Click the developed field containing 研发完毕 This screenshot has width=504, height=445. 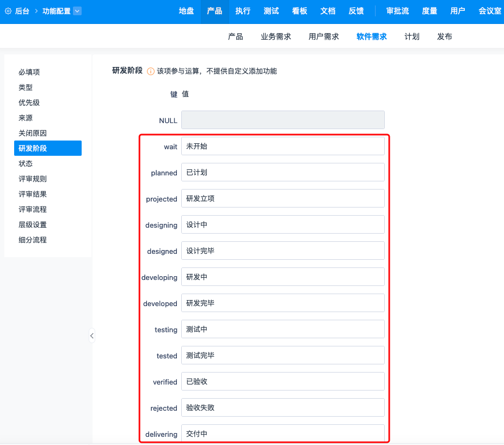point(283,303)
